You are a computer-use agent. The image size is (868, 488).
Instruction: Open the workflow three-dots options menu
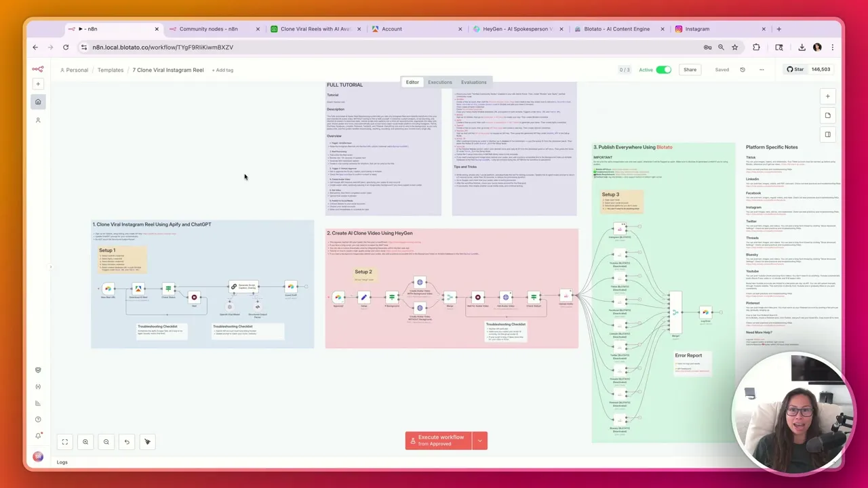tap(762, 70)
